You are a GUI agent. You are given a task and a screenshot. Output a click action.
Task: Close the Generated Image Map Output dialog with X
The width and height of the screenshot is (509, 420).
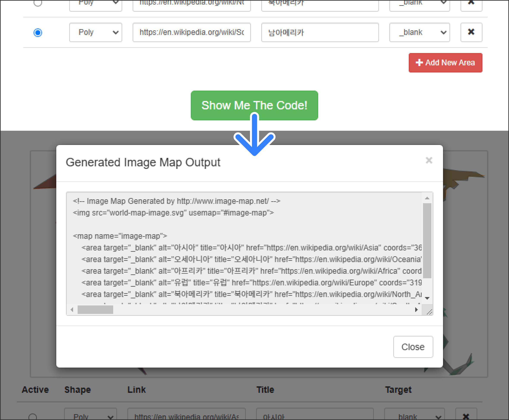point(429,160)
